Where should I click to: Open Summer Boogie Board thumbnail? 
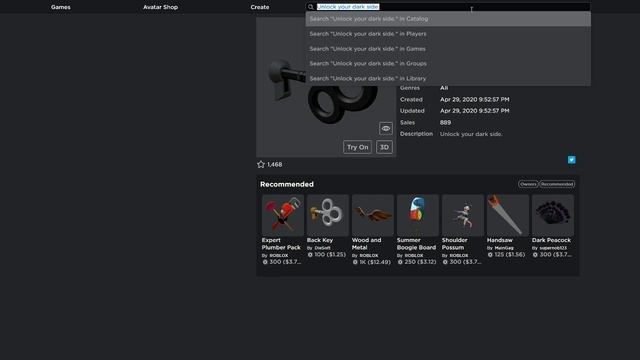pos(418,215)
